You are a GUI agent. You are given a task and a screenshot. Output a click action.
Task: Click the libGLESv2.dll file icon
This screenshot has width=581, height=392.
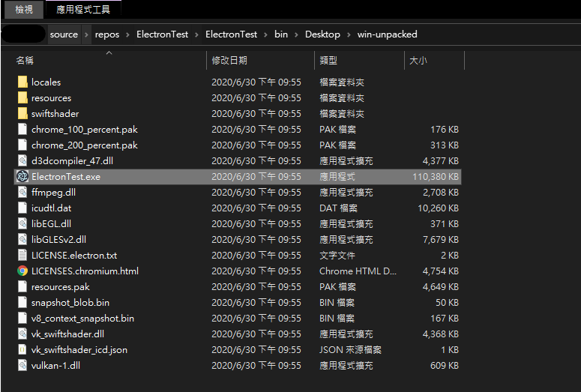[x=22, y=239]
